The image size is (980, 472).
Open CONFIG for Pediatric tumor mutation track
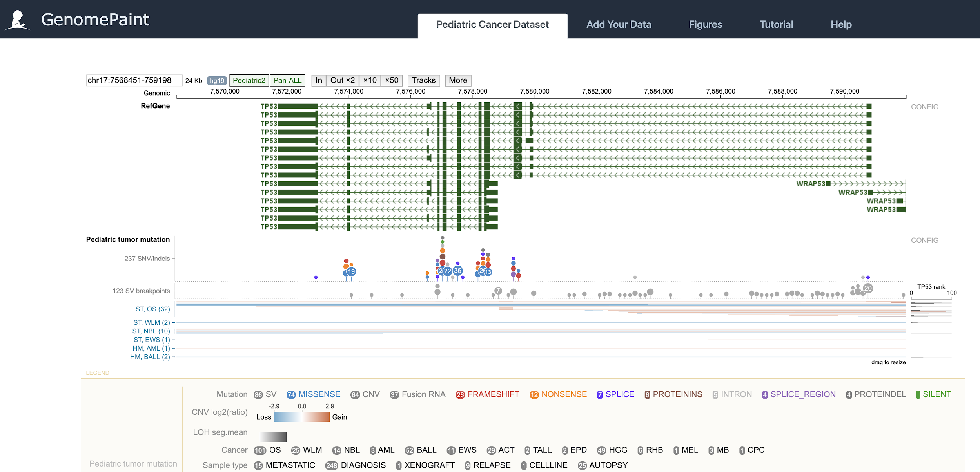[x=924, y=241]
